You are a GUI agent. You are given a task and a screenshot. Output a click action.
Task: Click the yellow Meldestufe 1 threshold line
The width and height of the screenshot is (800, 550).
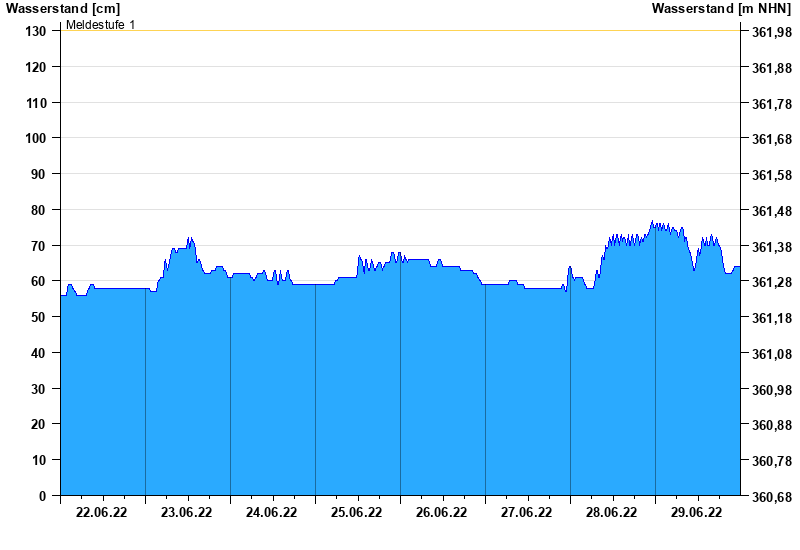pyautogui.click(x=401, y=31)
